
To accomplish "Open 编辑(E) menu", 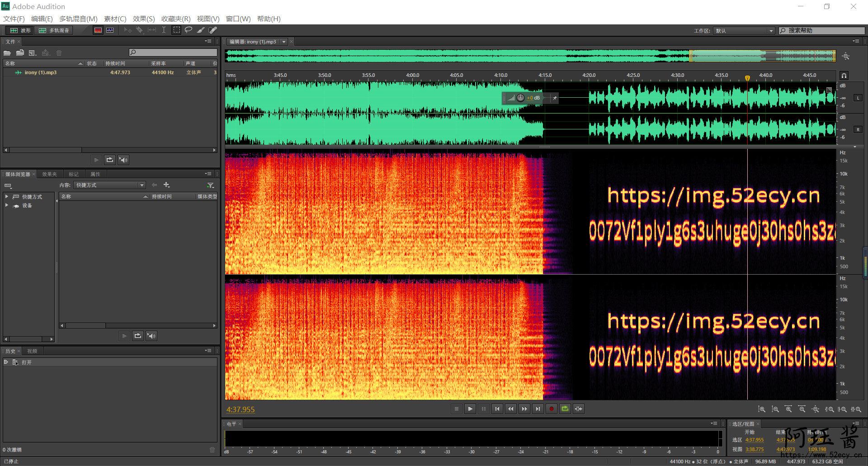I will pos(42,19).
